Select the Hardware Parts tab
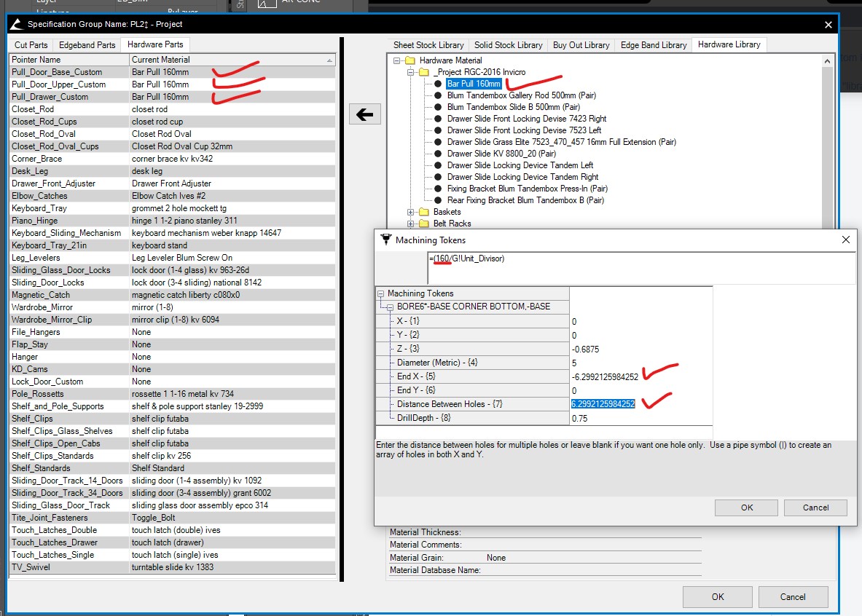Image resolution: width=862 pixels, height=616 pixels. click(x=155, y=44)
